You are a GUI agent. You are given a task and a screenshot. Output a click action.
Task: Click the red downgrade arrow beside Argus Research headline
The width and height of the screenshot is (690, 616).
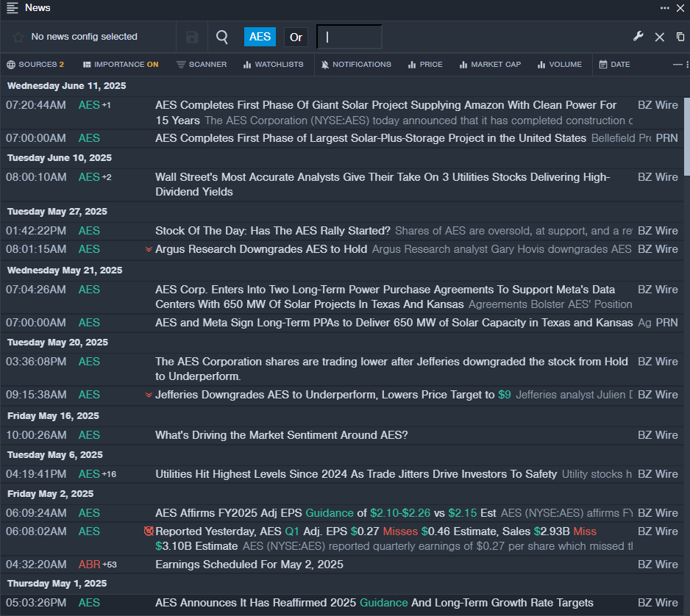[x=149, y=249]
